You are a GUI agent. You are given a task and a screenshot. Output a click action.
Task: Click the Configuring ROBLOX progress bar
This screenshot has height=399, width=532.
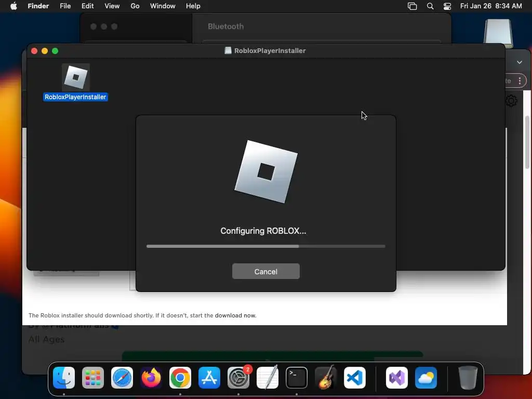(265, 246)
